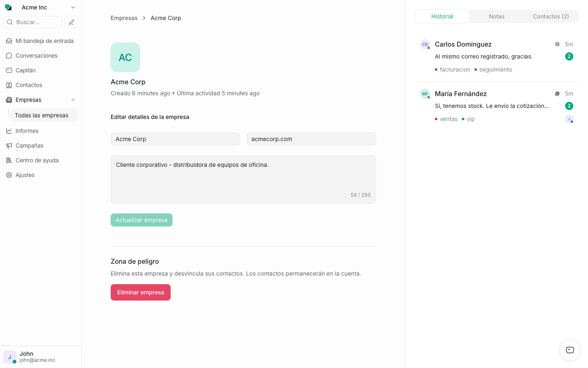This screenshot has height=368, width=588.
Task: Navigate to Contactos
Action: pos(40,85)
